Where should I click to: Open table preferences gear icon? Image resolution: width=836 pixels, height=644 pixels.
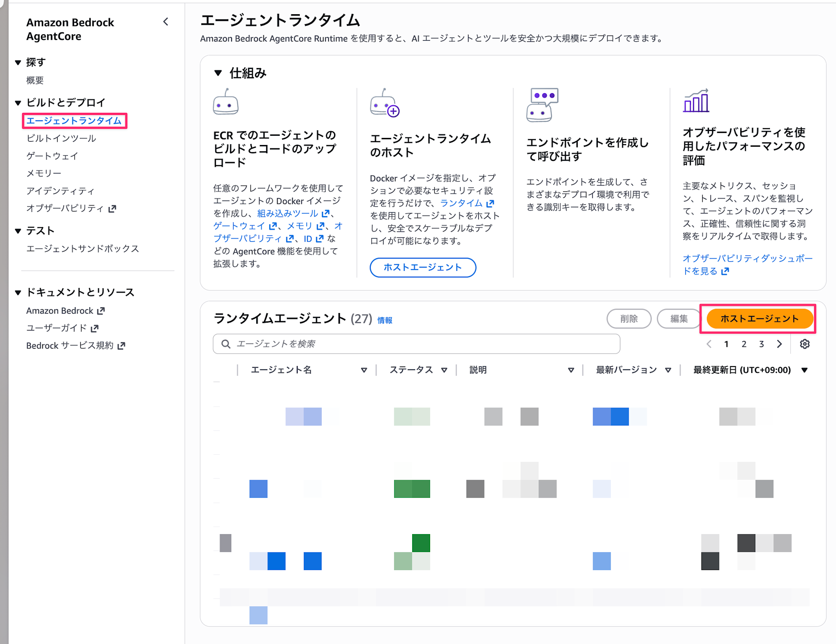tap(805, 344)
